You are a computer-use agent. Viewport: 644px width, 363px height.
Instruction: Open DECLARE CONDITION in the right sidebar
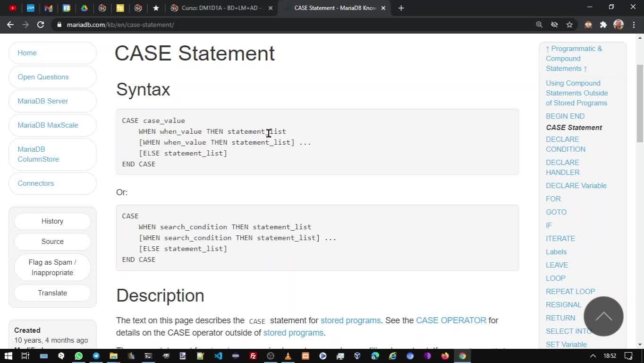point(566,144)
